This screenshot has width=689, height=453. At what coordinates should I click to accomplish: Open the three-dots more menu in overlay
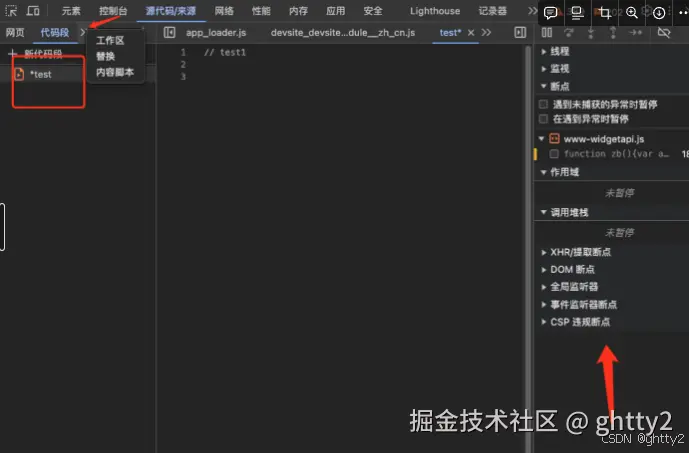coord(683,13)
